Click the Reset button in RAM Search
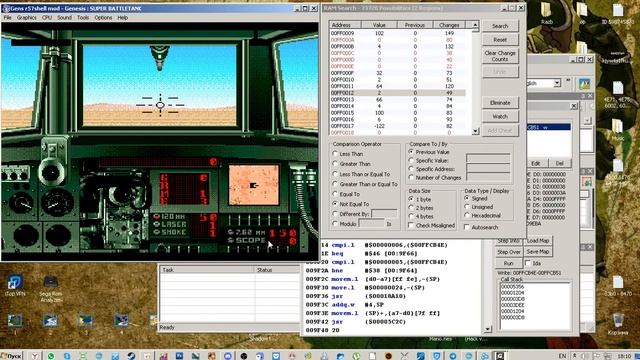Image resolution: width=640 pixels, height=360 pixels. point(500,40)
